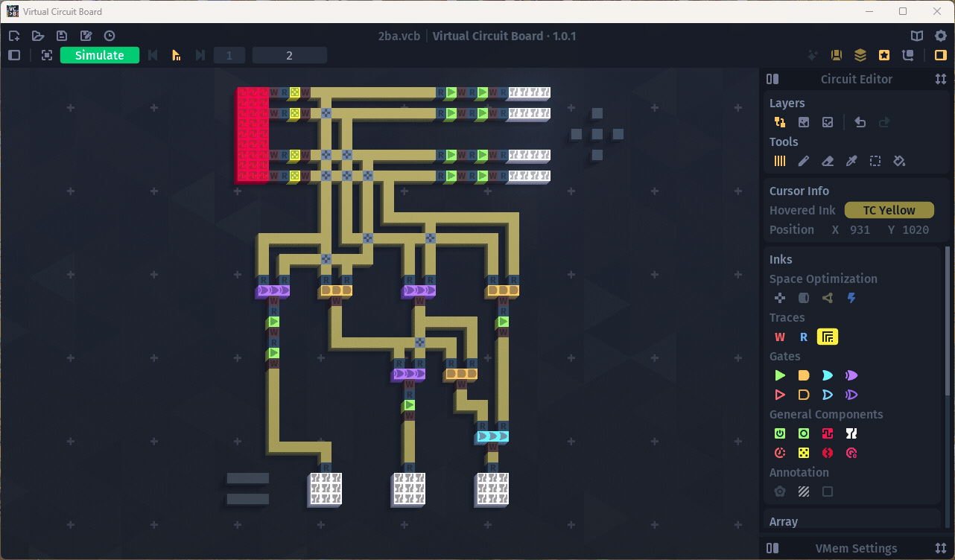
Task: Click the tick field showing 2
Action: (x=290, y=55)
